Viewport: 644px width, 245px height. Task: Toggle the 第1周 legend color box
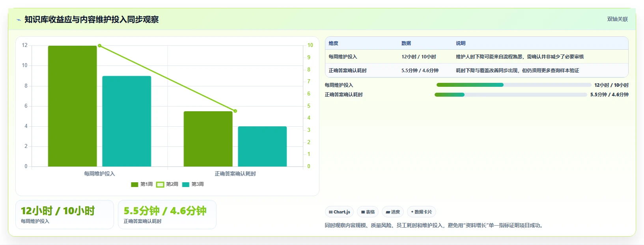click(x=134, y=184)
